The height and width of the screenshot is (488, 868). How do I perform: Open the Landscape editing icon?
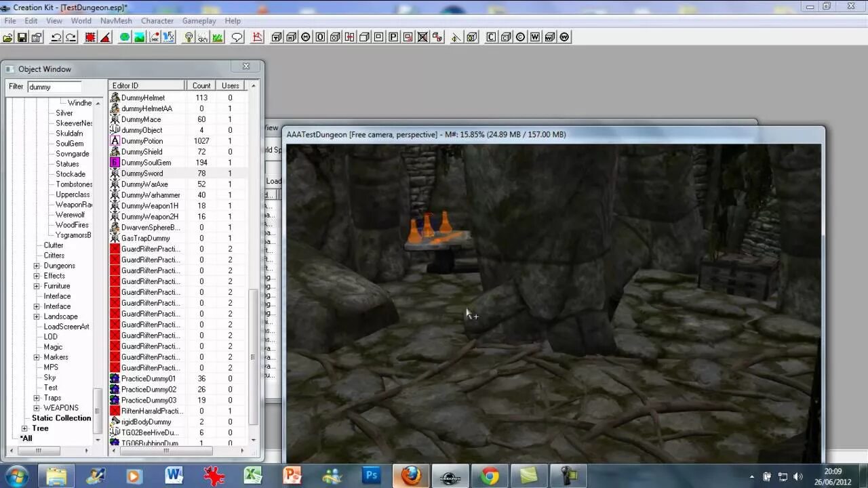click(x=140, y=37)
